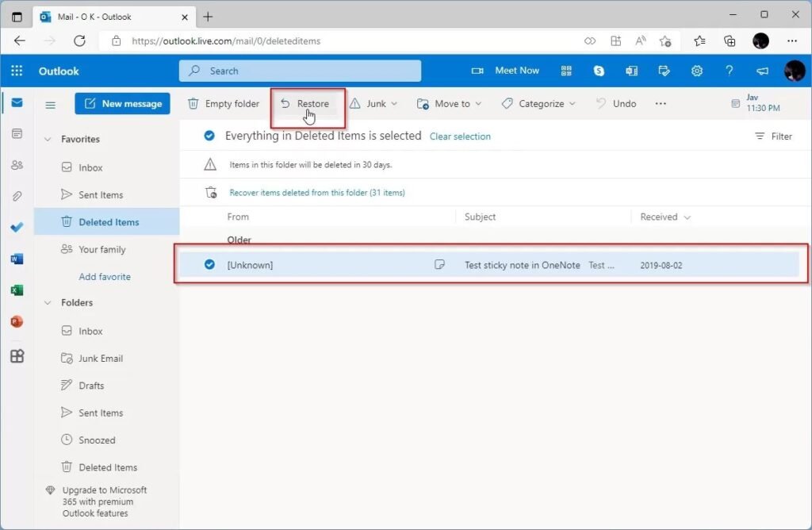Open the Outlook app launcher grid

(x=17, y=71)
